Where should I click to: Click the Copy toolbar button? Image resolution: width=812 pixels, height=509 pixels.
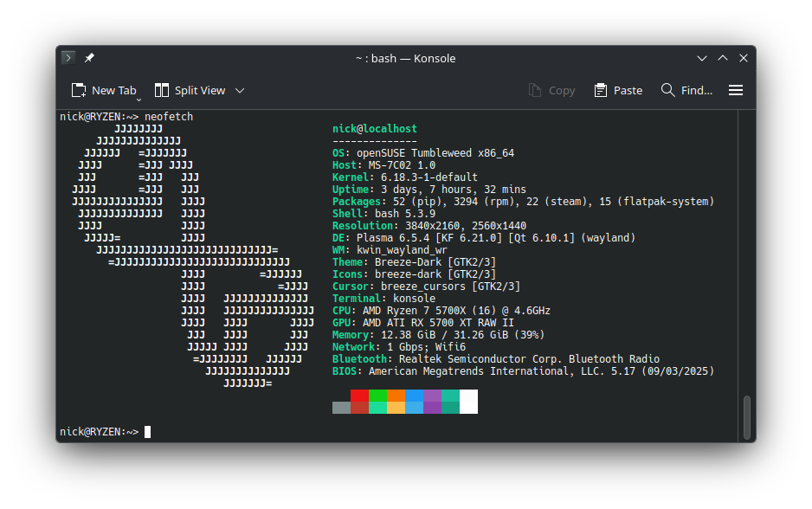(552, 91)
